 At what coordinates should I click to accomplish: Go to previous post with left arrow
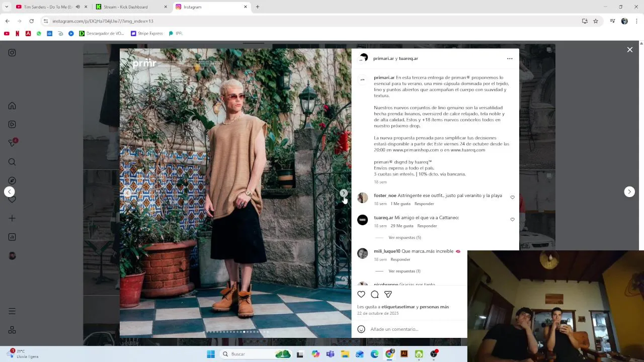point(9,192)
